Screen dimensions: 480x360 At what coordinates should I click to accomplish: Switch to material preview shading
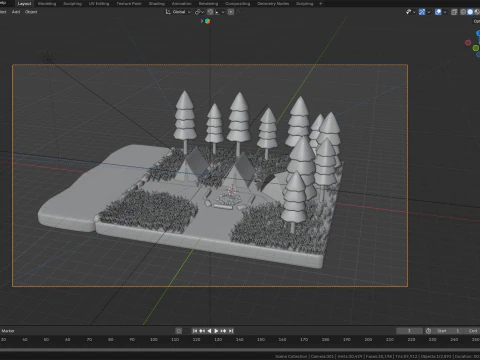tap(477, 12)
